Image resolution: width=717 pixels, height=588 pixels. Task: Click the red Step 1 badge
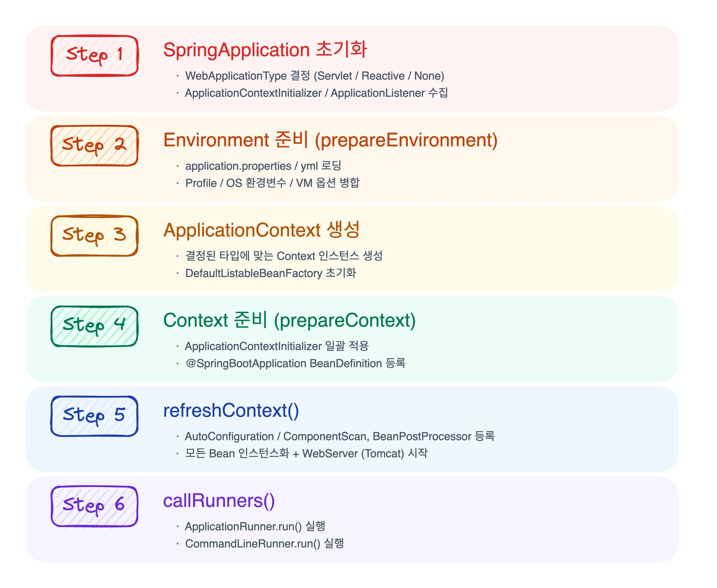click(x=94, y=56)
